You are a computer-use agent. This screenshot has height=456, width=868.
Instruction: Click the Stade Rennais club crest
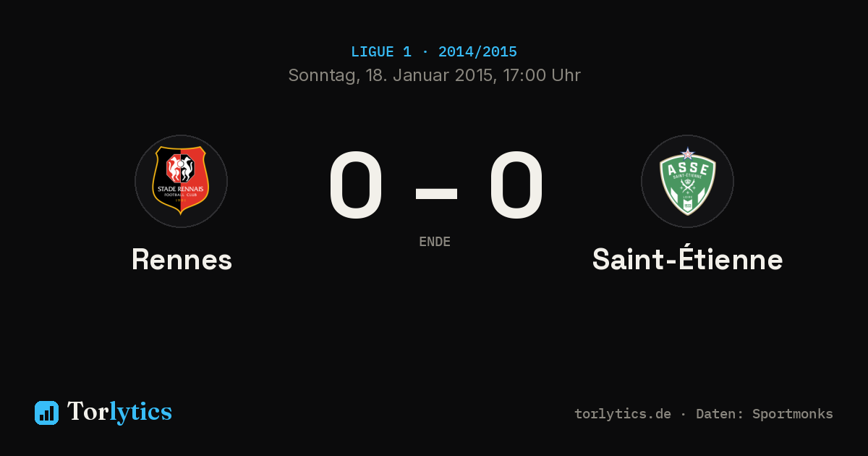[x=181, y=181]
